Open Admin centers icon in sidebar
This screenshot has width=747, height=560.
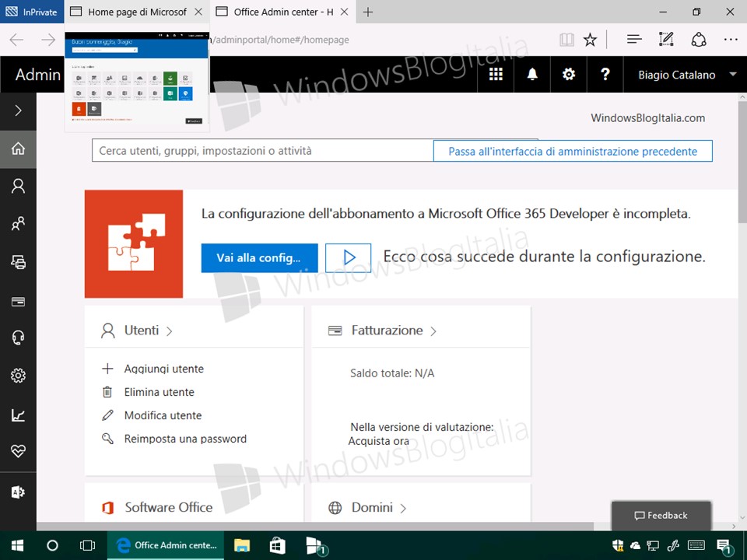(x=18, y=492)
